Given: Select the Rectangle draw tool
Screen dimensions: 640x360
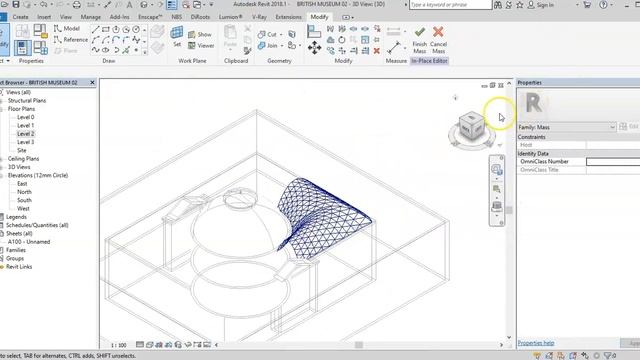Looking at the screenshot, I should click(106, 29).
